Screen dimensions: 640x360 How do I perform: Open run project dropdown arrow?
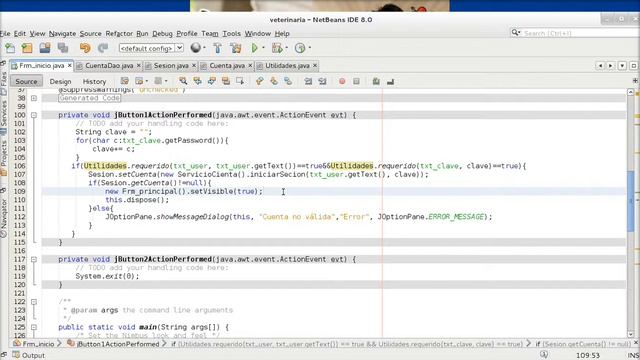263,48
